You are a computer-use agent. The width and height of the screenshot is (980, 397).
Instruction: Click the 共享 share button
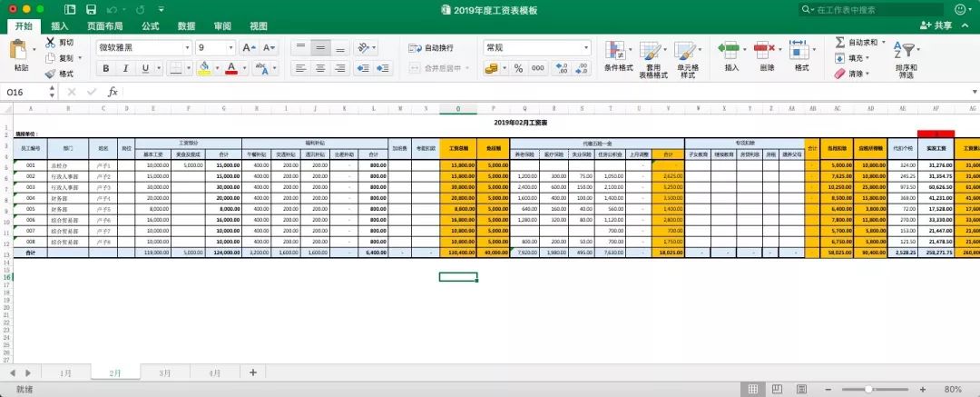click(x=936, y=25)
